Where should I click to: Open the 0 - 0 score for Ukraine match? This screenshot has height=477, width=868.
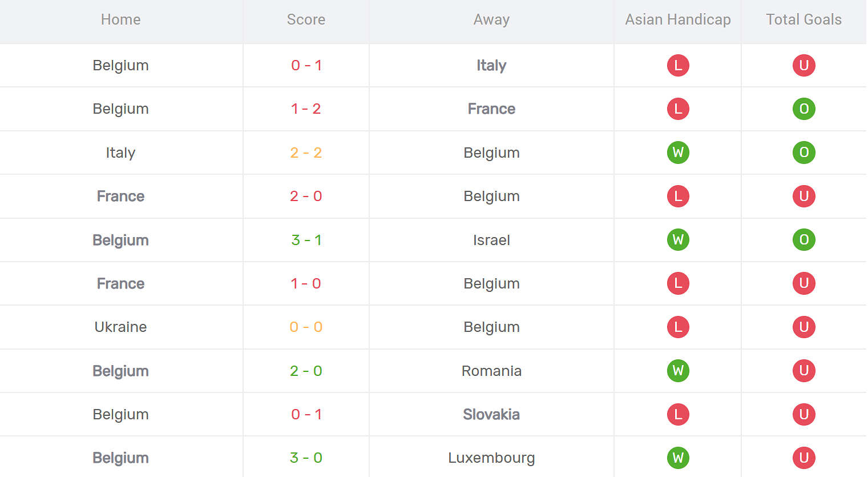(306, 327)
